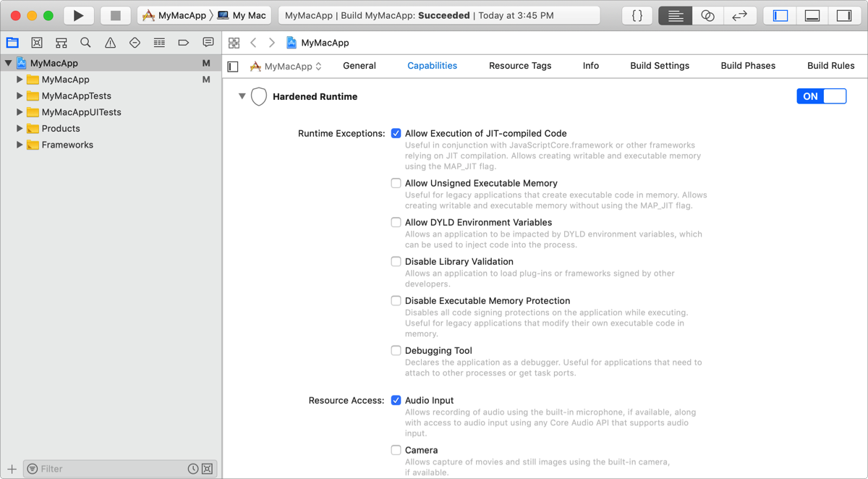Open the General tab
The height and width of the screenshot is (479, 868).
coord(359,66)
